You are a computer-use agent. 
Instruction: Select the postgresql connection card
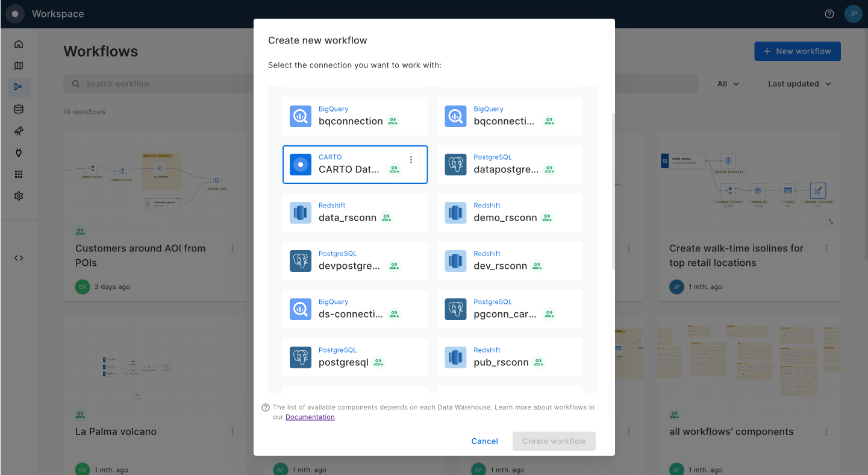coord(355,357)
